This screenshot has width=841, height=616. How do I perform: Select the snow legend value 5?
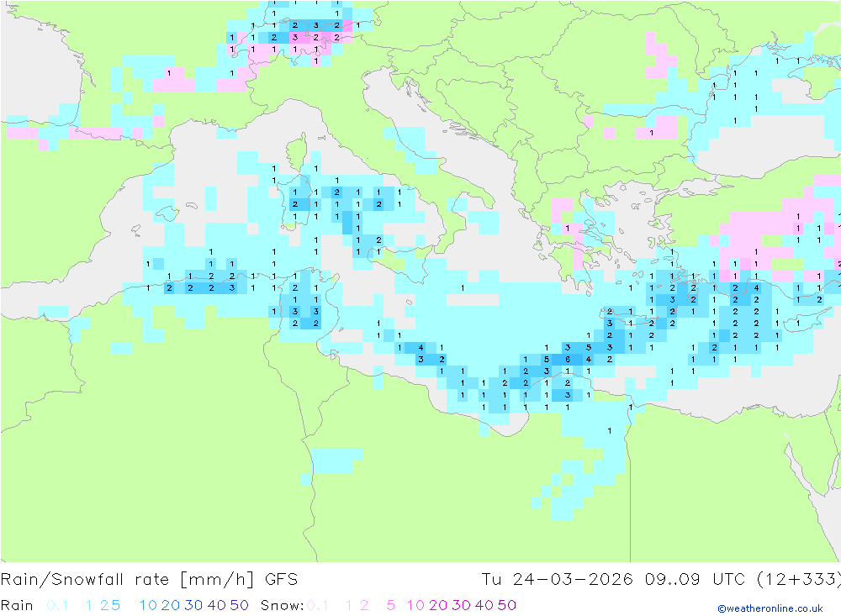pyautogui.click(x=391, y=605)
